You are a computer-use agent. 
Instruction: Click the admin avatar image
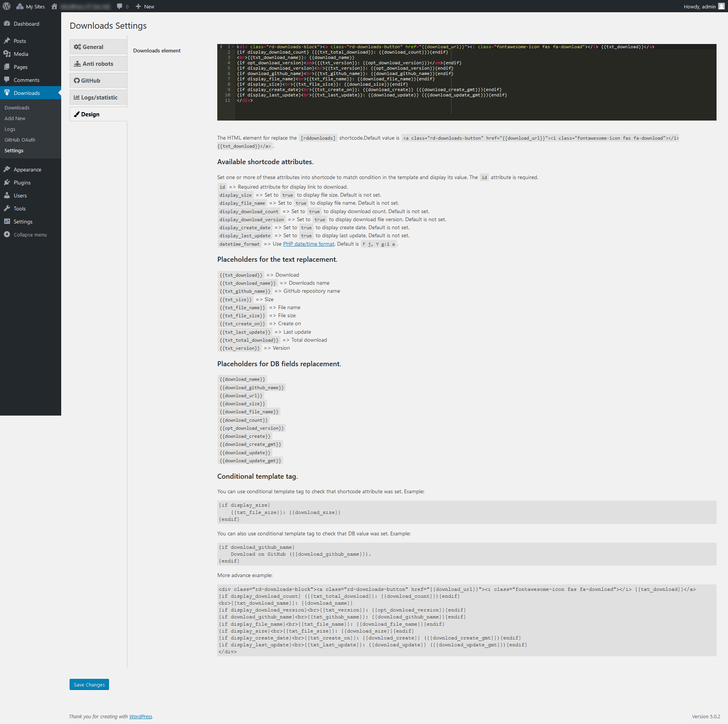(x=721, y=7)
